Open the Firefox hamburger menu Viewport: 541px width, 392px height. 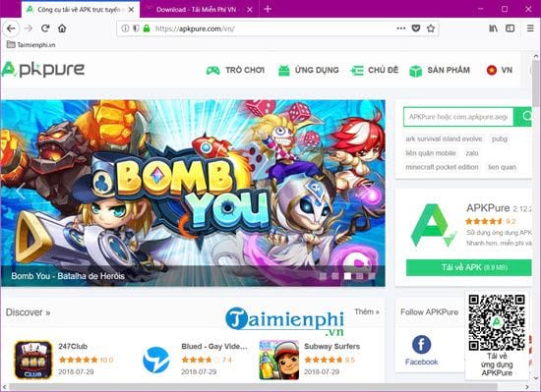[530, 28]
